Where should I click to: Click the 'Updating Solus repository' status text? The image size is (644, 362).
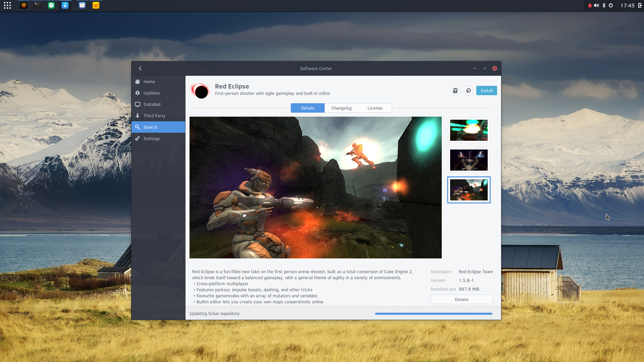click(215, 314)
